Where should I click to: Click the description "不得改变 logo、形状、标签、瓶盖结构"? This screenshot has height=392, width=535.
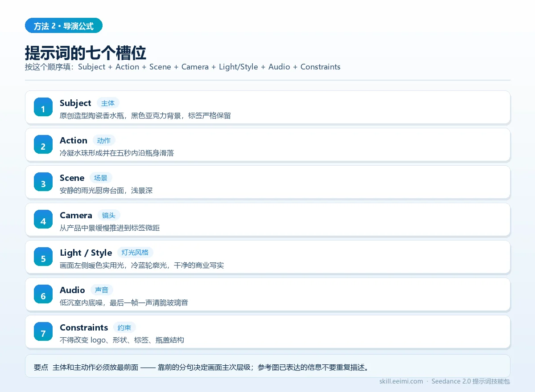pyautogui.click(x=122, y=340)
